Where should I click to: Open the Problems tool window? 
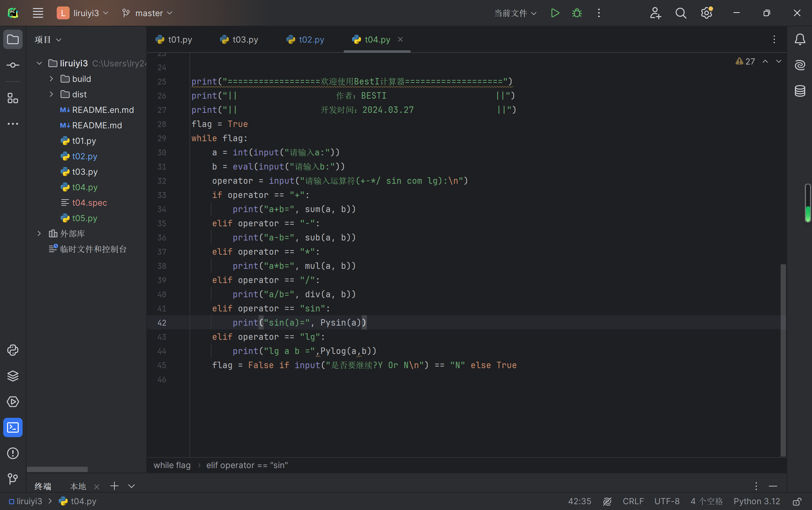tap(13, 453)
